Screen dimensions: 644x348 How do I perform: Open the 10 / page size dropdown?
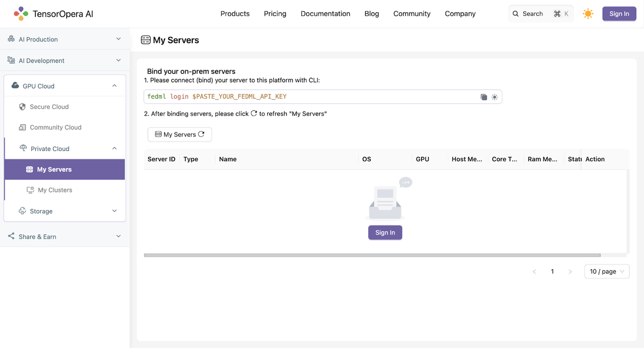[x=607, y=271]
